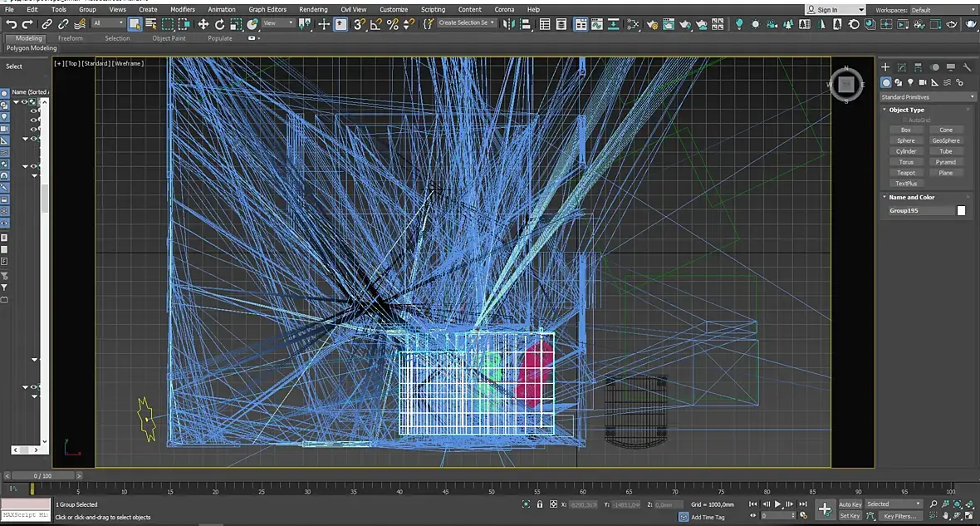Enable Auto Key animation mode
This screenshot has width=980, height=526.
(x=850, y=504)
